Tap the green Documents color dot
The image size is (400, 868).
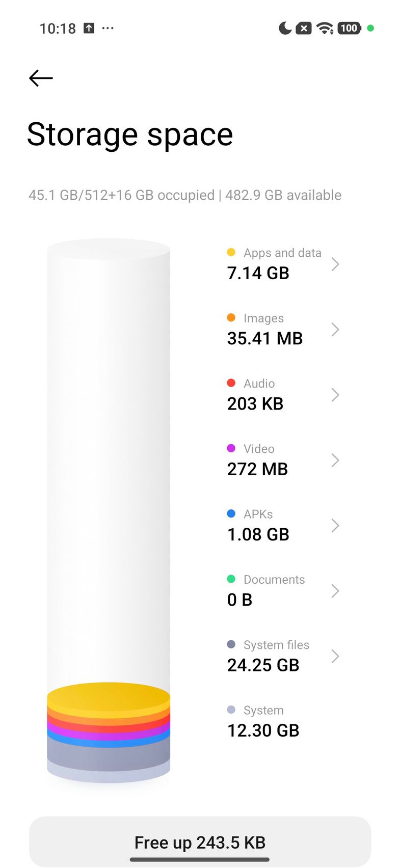231,579
